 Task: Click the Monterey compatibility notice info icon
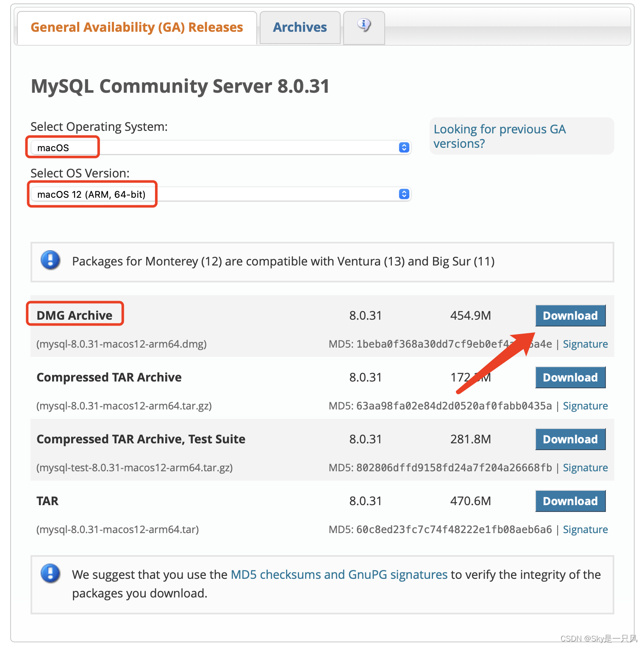click(x=50, y=260)
